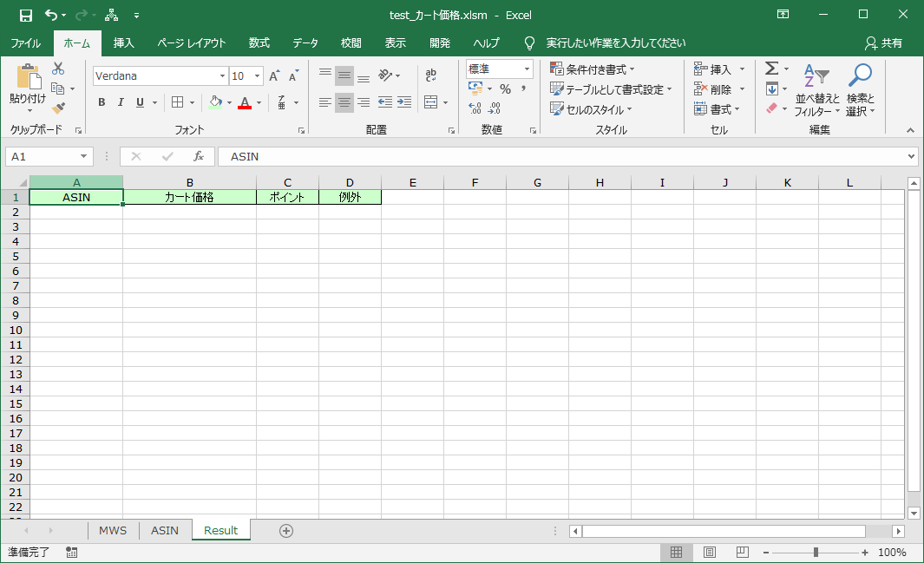The image size is (924, 563).
Task: Switch to the ASIN sheet tab
Action: click(164, 530)
